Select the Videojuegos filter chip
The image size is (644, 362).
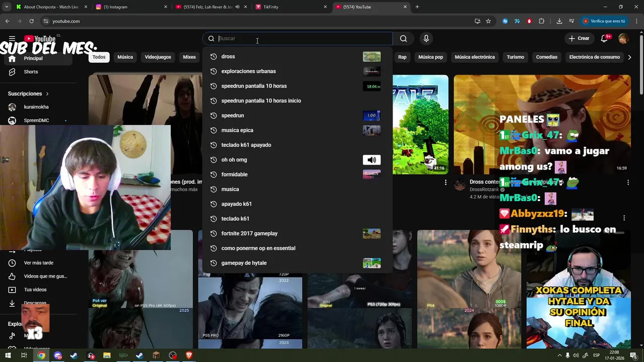click(x=158, y=57)
